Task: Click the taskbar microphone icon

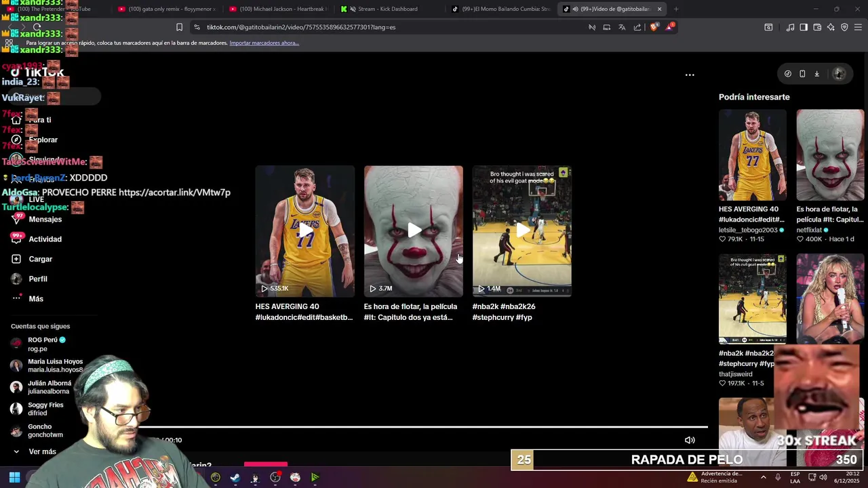Action: point(778,477)
